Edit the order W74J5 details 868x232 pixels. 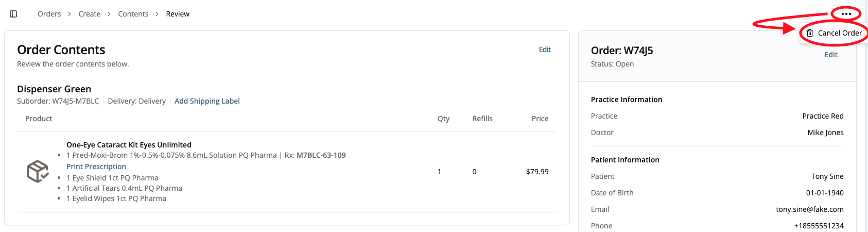(x=830, y=55)
